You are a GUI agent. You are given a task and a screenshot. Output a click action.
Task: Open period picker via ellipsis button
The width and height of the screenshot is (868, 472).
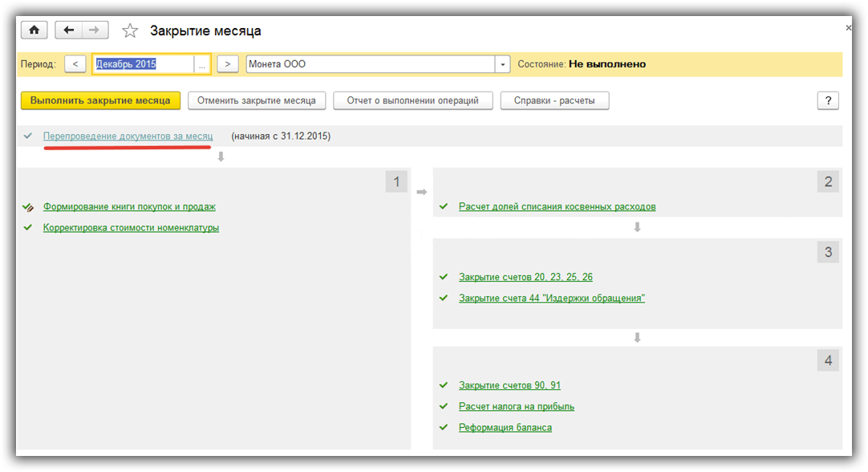(202, 64)
